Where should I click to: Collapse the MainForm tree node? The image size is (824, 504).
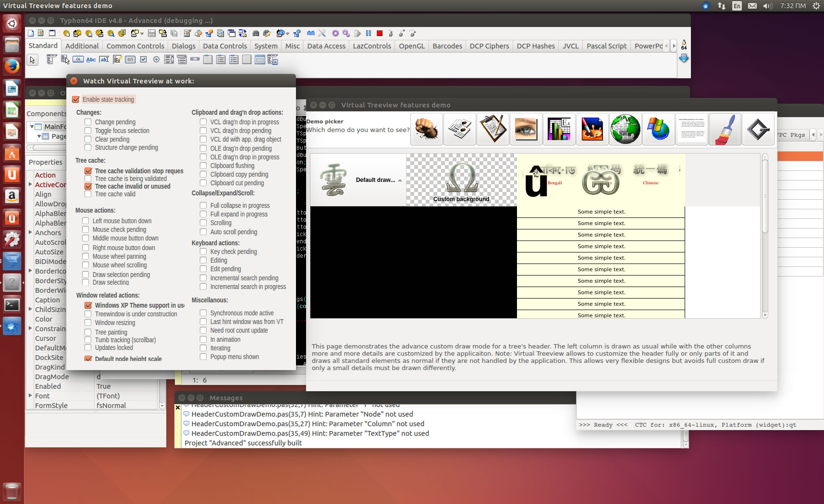pos(32,126)
